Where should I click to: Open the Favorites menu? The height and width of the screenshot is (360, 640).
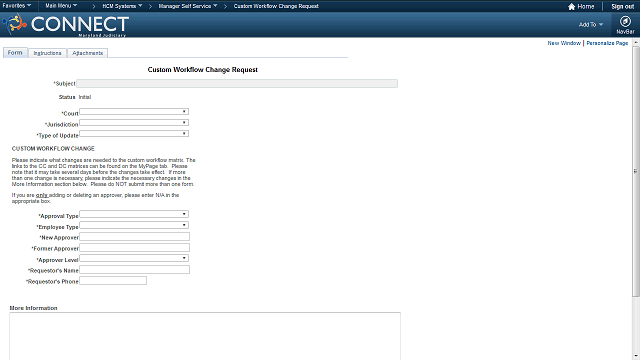pos(17,6)
